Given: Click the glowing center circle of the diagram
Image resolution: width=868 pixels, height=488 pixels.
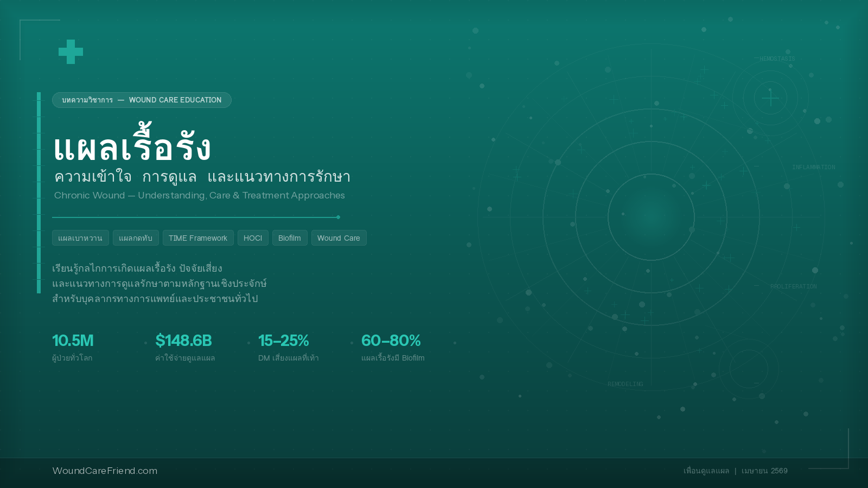Looking at the screenshot, I should (651, 217).
